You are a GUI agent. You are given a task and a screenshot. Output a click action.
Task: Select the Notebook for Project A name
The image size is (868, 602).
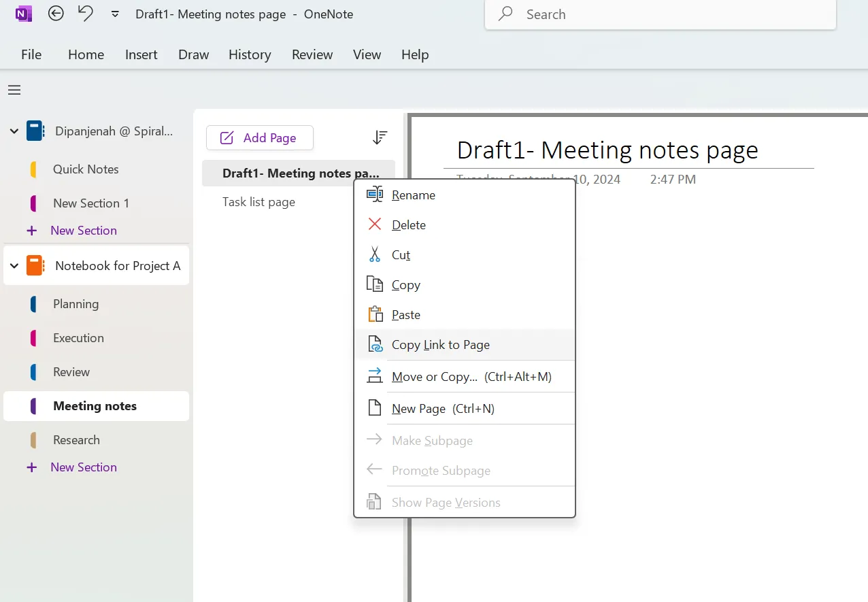[x=118, y=266]
